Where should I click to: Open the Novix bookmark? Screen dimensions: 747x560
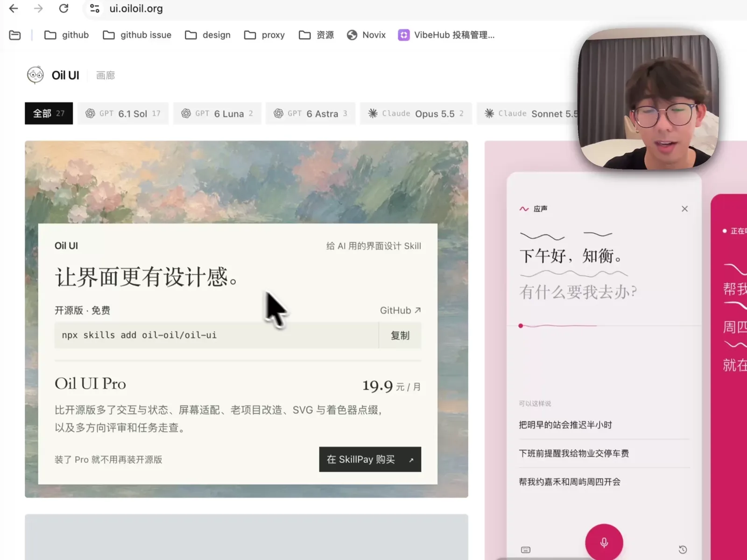pyautogui.click(x=366, y=35)
